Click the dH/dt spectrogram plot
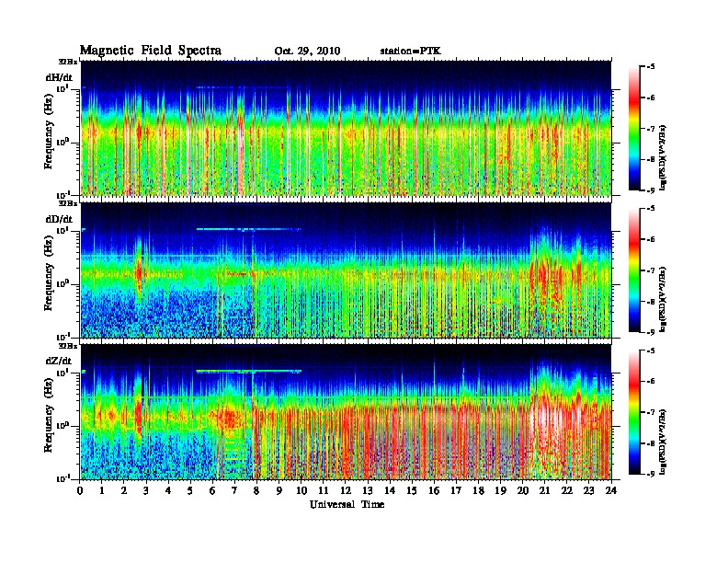Viewport: 728px width, 563px height. (346, 128)
